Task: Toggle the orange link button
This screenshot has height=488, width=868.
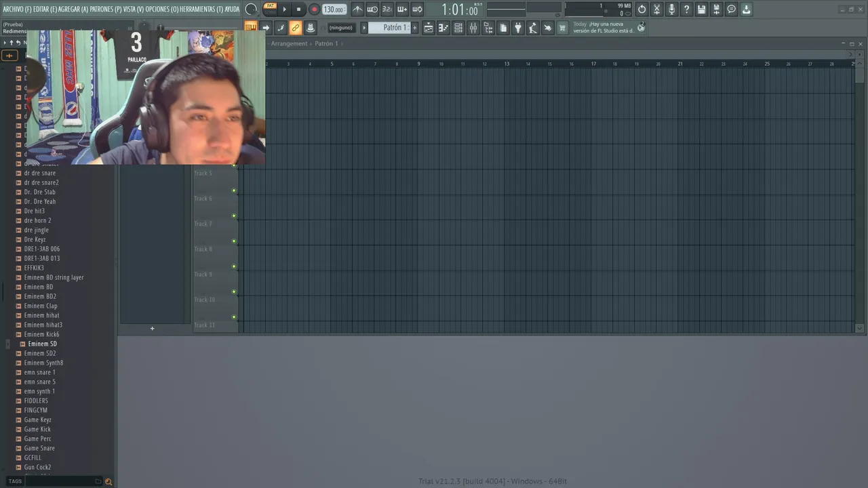Action: (295, 28)
